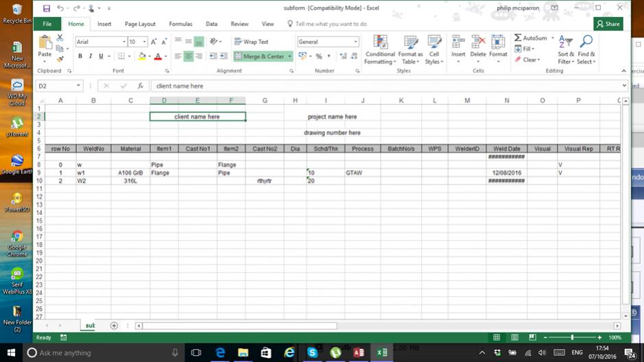This screenshot has width=644, height=362.
Task: Open Skype from the taskbar
Action: [312, 352]
